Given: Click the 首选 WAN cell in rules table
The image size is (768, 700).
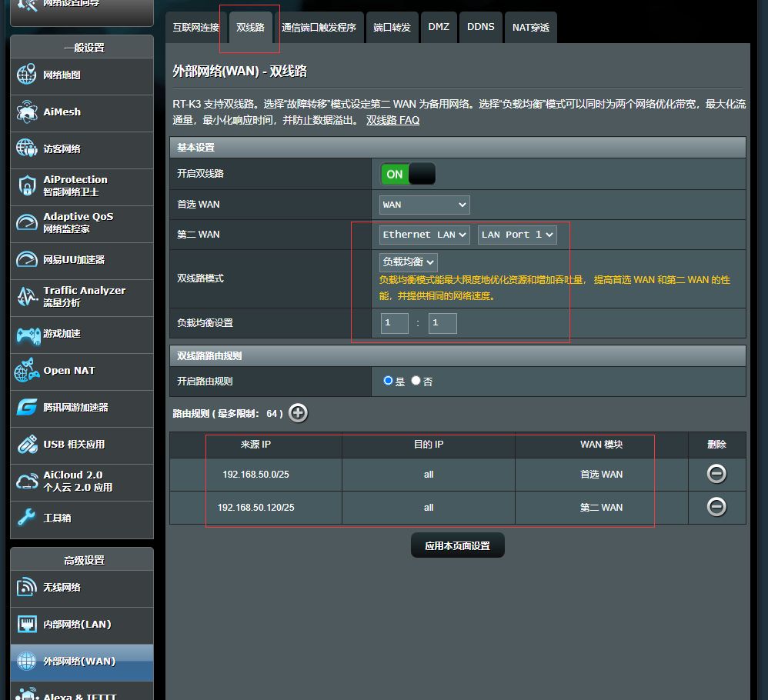Looking at the screenshot, I should [602, 475].
